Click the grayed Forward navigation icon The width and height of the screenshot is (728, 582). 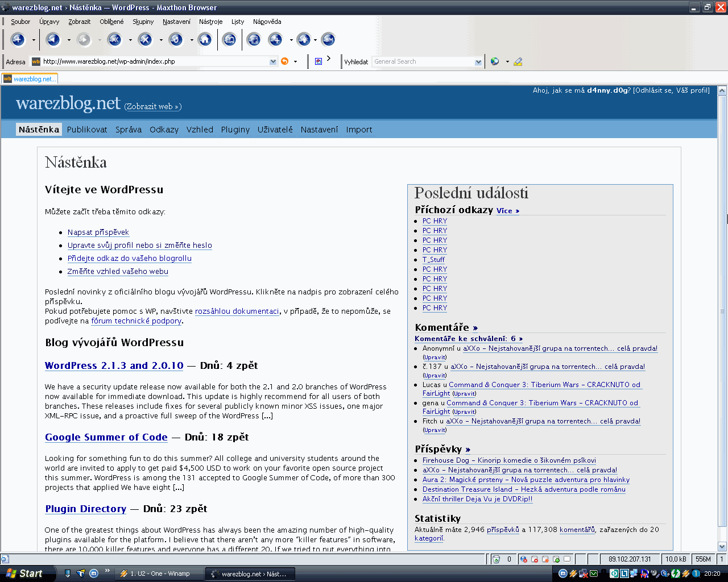tap(84, 40)
